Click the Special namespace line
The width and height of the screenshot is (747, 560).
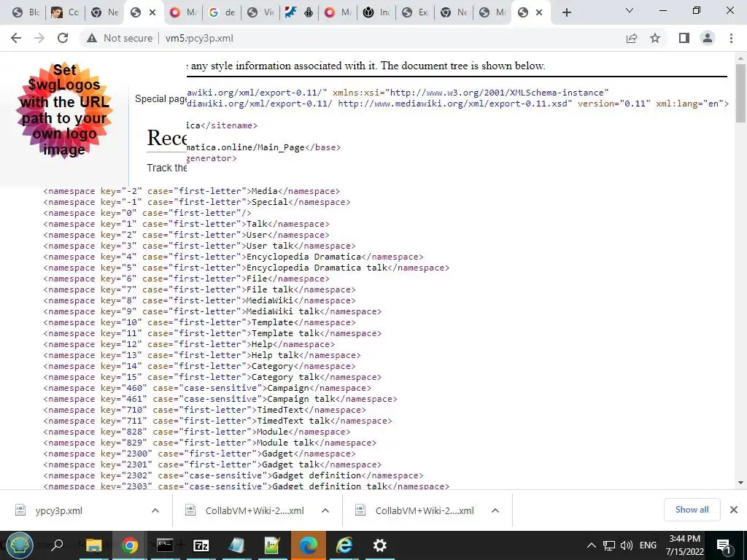pos(197,202)
